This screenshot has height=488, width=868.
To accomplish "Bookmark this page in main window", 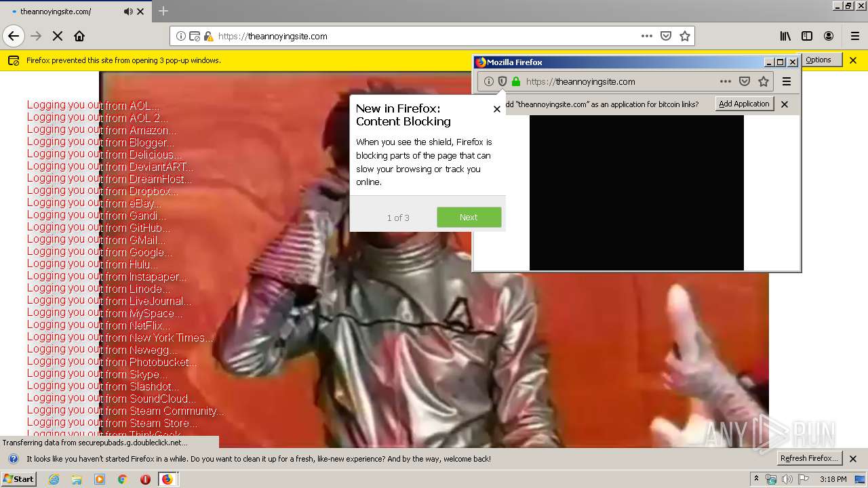I will (685, 36).
